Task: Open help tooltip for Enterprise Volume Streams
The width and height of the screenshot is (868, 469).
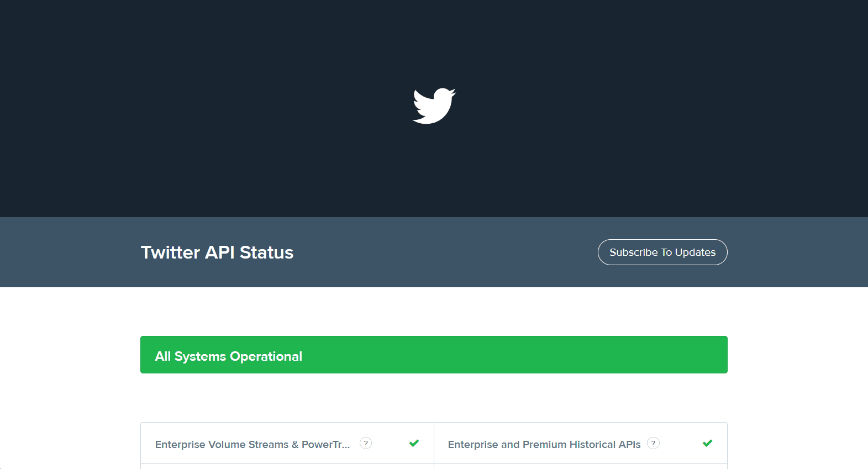Action: (x=366, y=443)
